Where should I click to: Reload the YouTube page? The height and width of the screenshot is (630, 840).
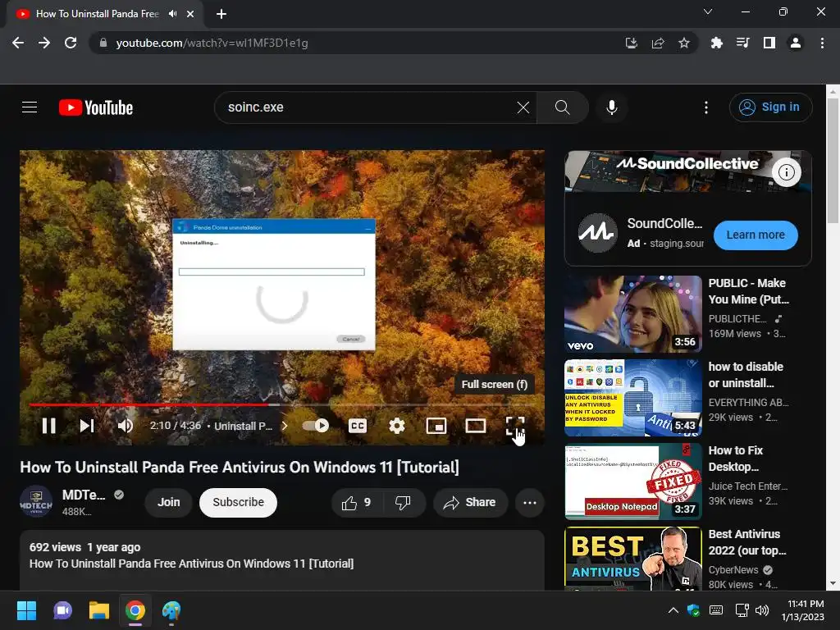71,43
